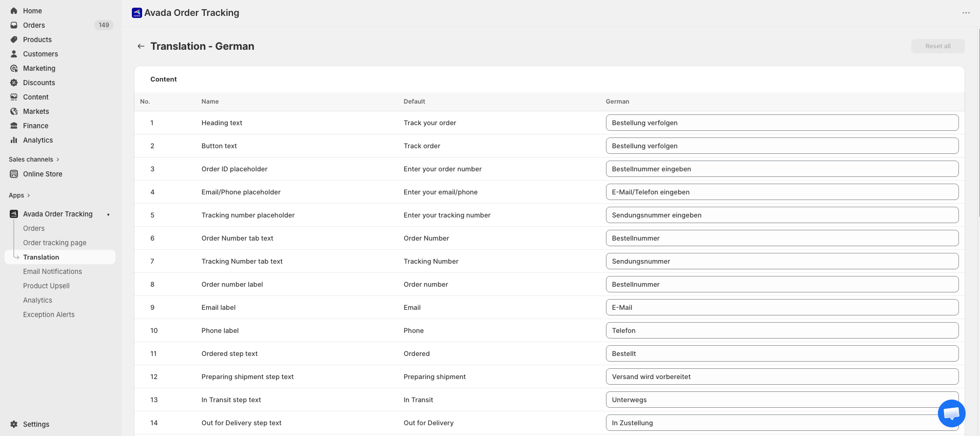The width and height of the screenshot is (980, 436).
Task: Edit the E-Mail label field
Action: 782,307
